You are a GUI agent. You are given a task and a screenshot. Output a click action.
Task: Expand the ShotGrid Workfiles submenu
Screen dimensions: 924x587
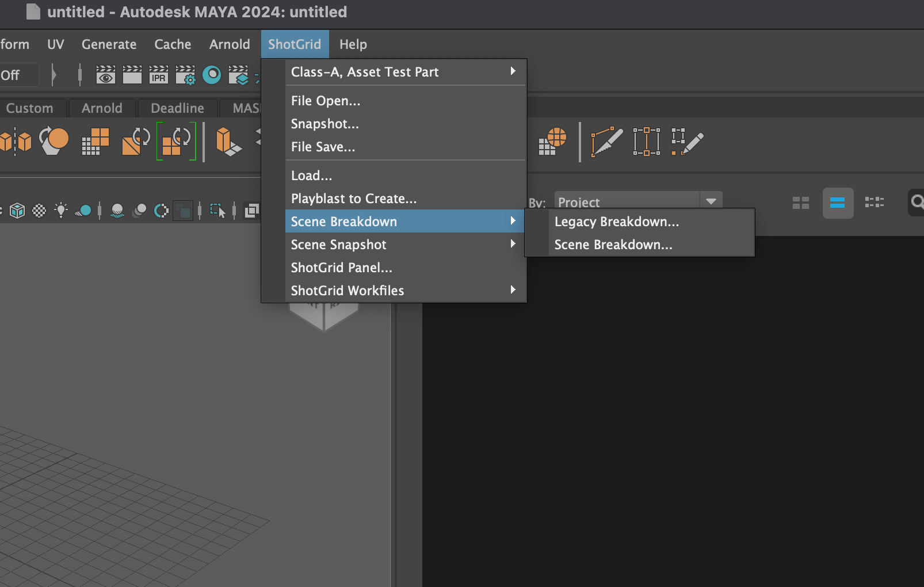click(405, 291)
